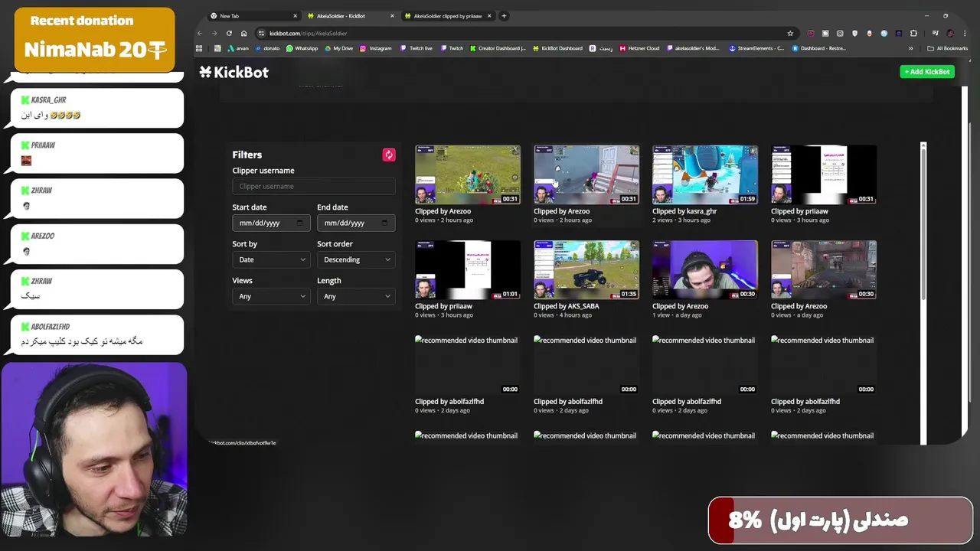Open the Twitch live bookmark
Screen dimensions: 980x551
(x=416, y=48)
